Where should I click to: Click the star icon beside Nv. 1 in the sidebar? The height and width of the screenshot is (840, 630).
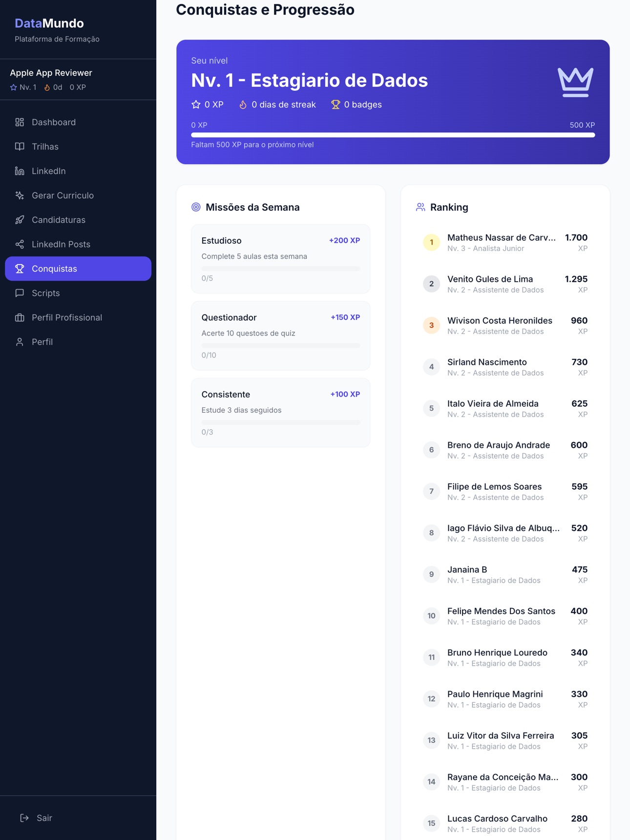13,87
